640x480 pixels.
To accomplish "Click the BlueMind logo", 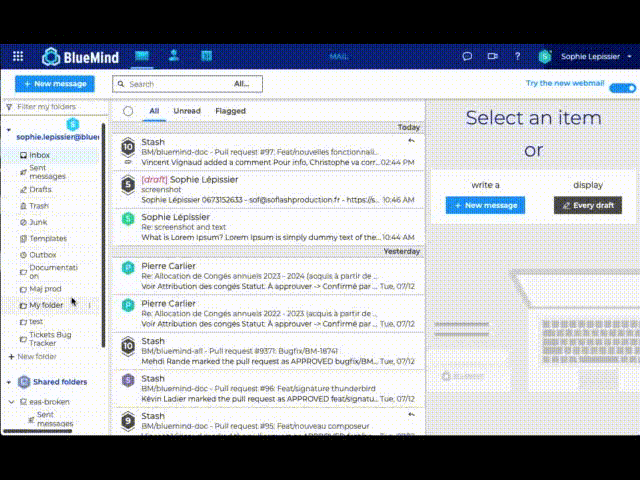I will 80,57.
